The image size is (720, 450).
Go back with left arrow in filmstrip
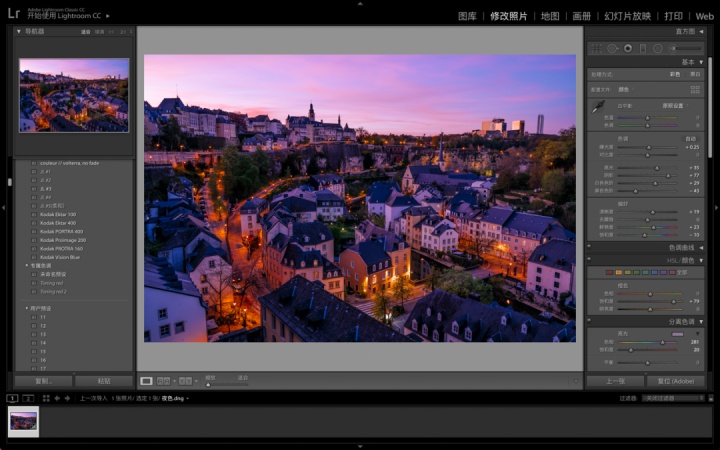[x=57, y=398]
